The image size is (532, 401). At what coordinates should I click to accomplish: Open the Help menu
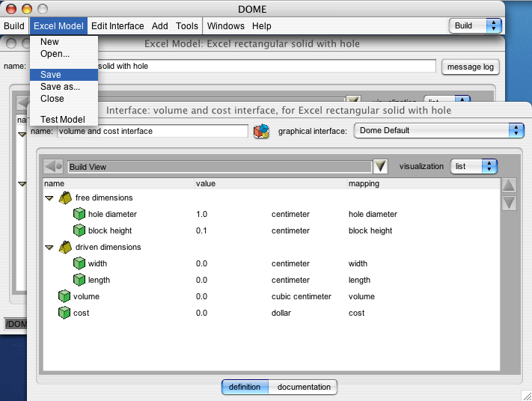coord(262,26)
